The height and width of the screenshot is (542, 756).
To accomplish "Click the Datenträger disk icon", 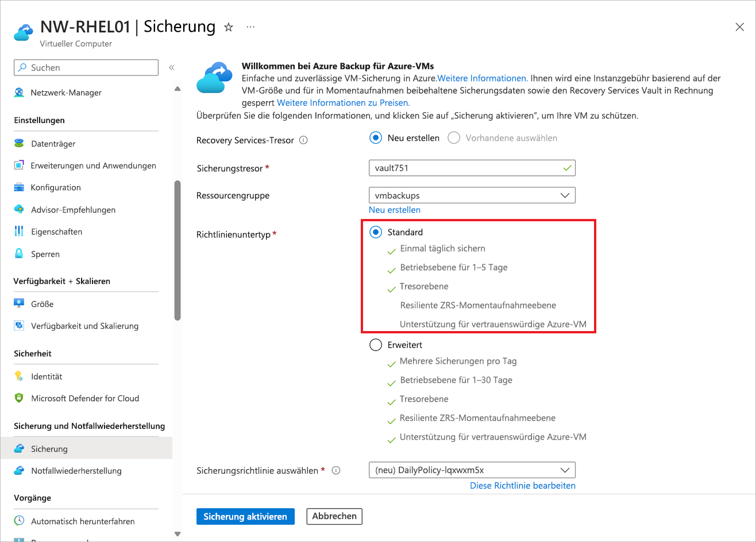I will (x=19, y=144).
